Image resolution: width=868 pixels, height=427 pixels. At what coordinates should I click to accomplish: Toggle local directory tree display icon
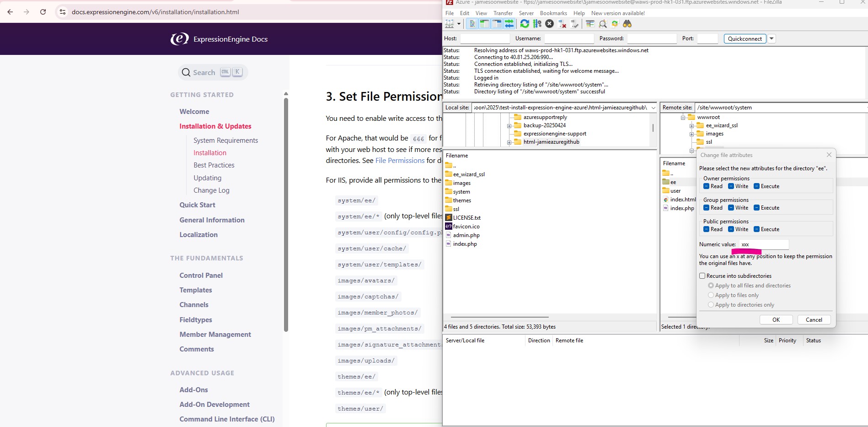coord(484,24)
